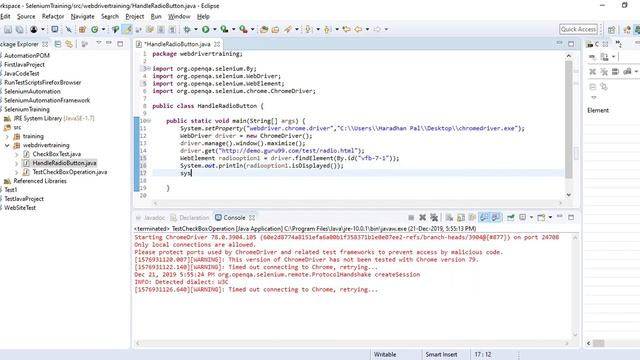Toggle Link with Editor in Package Explorer
This screenshot has width=640, height=360.
pos(69,44)
